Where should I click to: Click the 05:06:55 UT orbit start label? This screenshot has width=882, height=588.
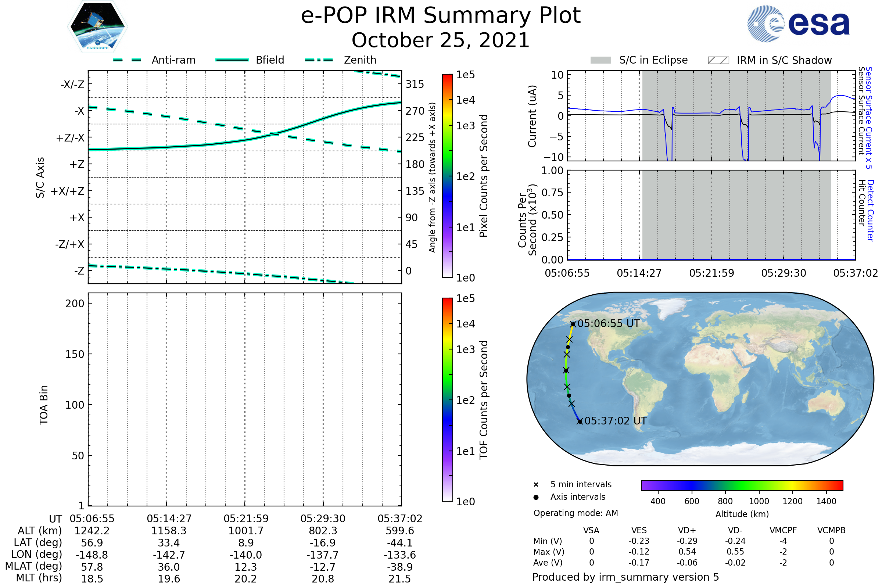pyautogui.click(x=608, y=324)
